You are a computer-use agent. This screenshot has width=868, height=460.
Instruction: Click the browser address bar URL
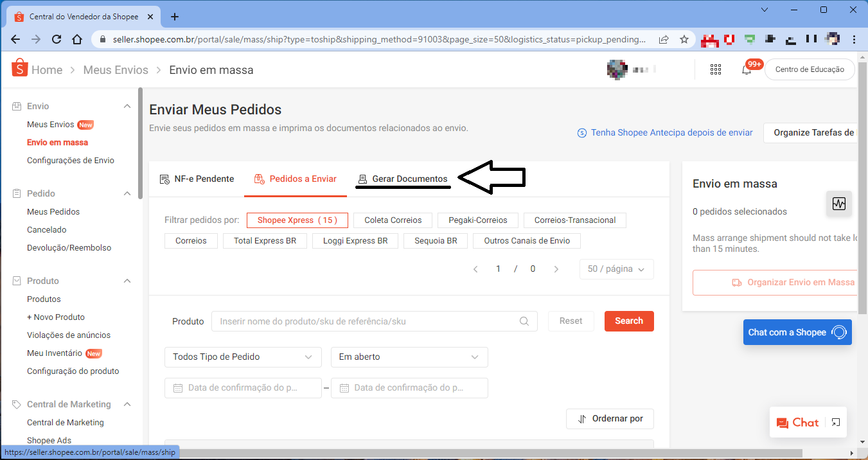tap(380, 39)
